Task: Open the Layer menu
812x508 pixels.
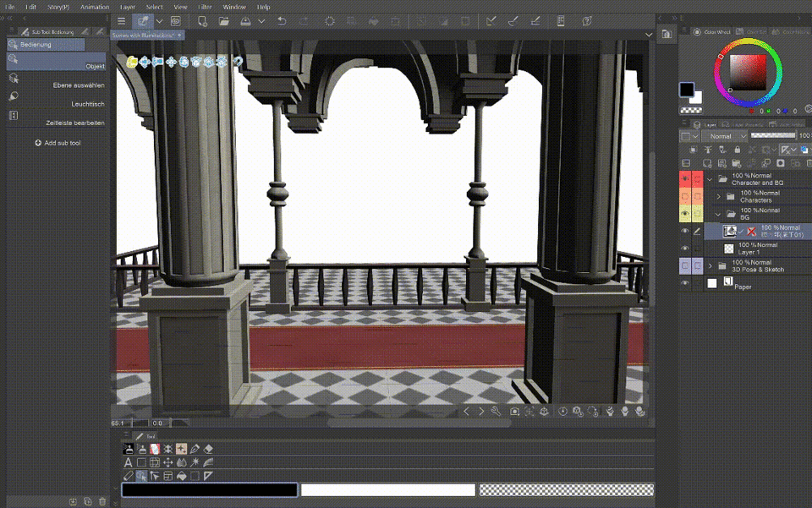Action: click(x=128, y=7)
